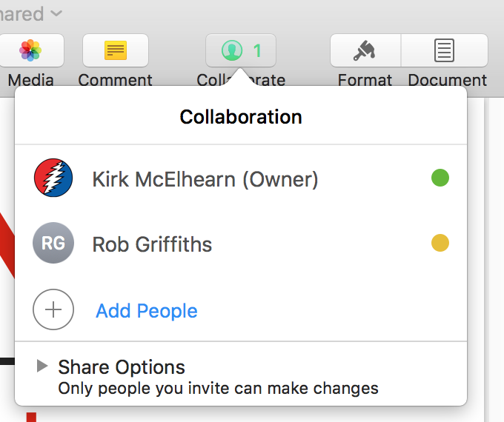Click the Collaboration popover title
The width and height of the screenshot is (504, 422).
241,116
